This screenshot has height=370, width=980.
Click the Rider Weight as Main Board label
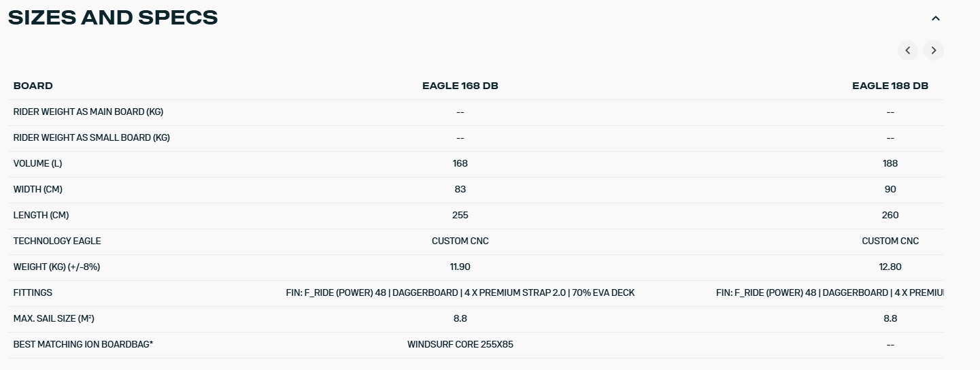(88, 112)
